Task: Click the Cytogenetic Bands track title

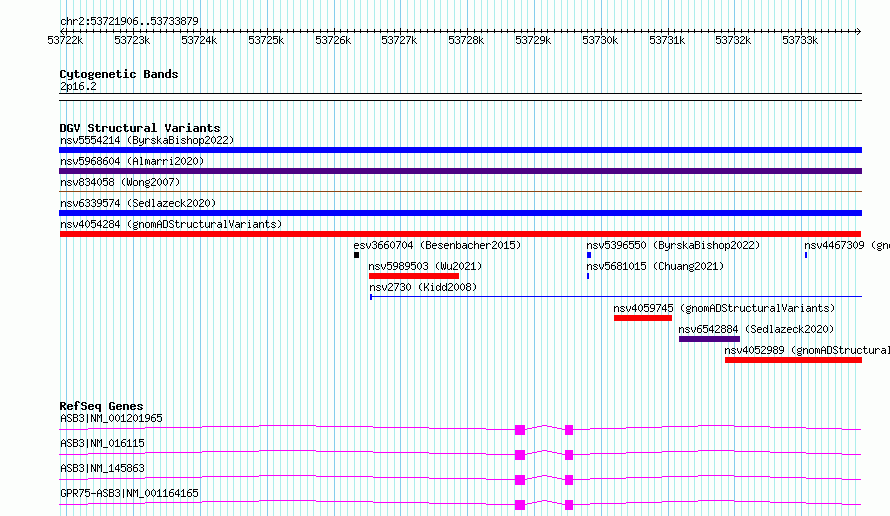Action: 119,74
